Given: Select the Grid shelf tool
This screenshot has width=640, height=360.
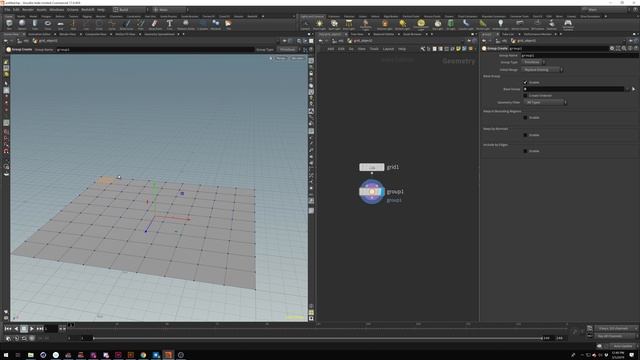Looking at the screenshot, I should 60,24.
